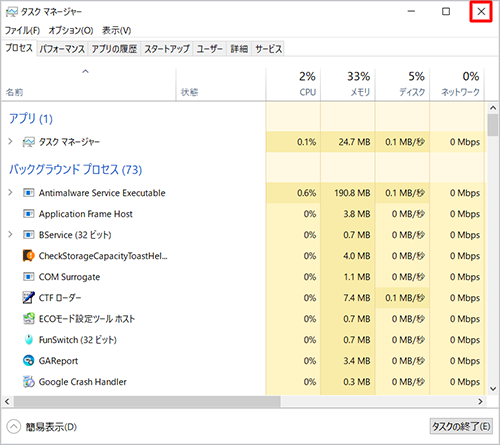Viewport: 500px width, 445px height.
Task: Click the タスクの終了 button
Action: point(461,426)
